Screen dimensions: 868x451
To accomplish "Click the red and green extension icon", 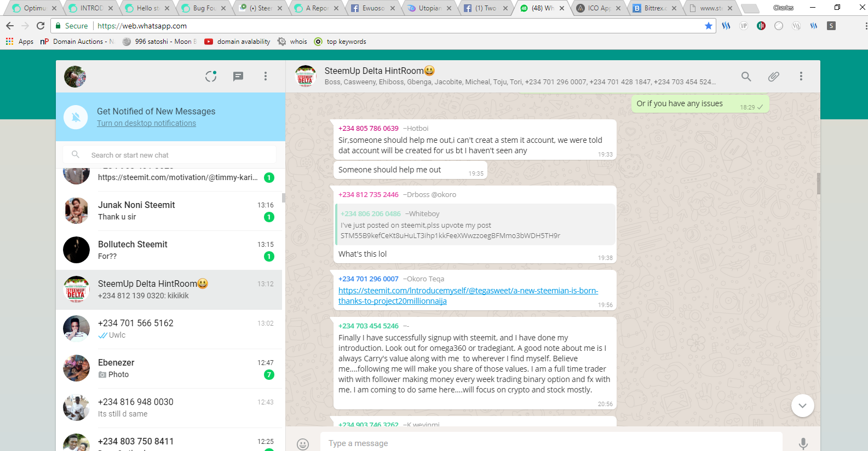I will 761,26.
